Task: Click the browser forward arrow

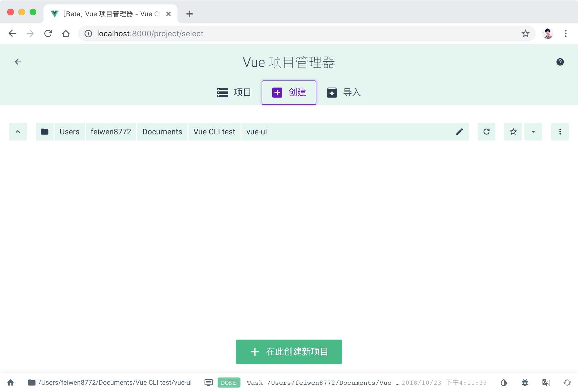Action: [x=30, y=33]
